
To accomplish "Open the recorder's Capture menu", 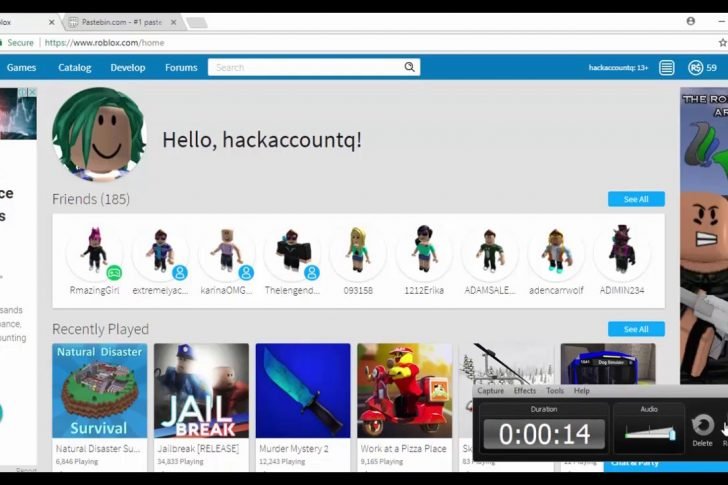I will click(x=491, y=391).
